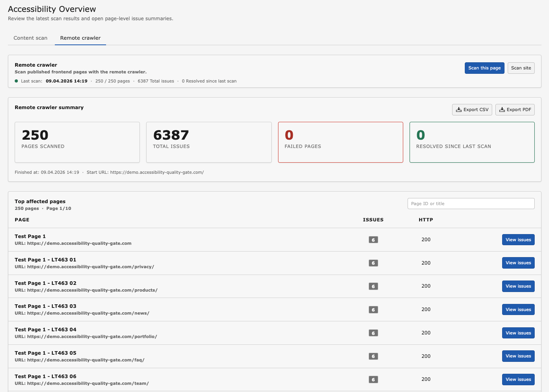Click the Accessibility Overview heading
The height and width of the screenshot is (392, 549).
coord(52,9)
